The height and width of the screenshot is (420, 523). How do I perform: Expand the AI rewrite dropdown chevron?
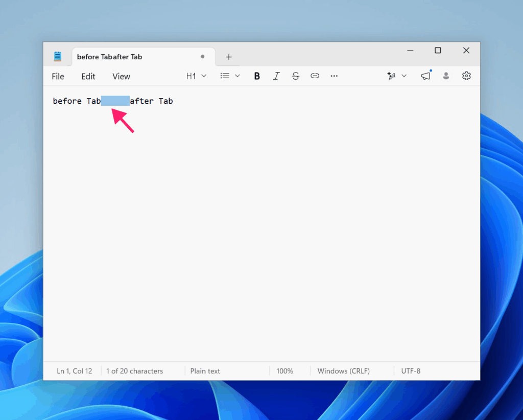404,76
